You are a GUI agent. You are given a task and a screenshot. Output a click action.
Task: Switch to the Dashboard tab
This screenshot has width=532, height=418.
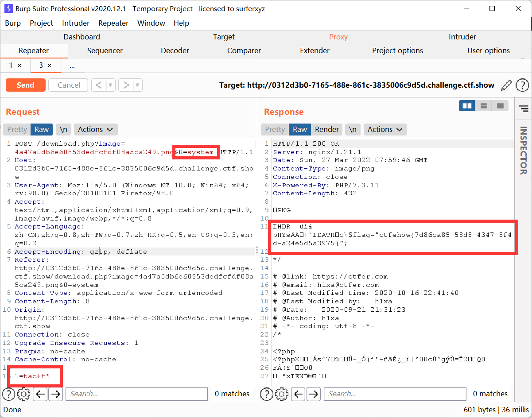[82, 37]
